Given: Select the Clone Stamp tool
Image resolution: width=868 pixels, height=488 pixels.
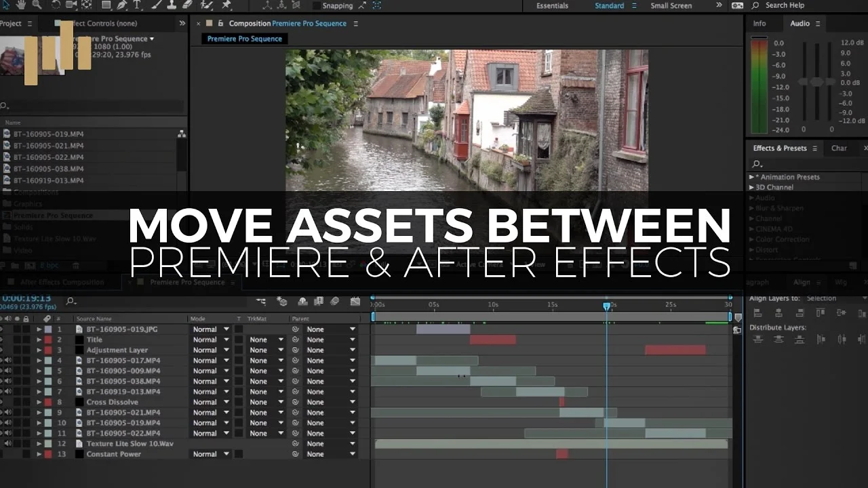Looking at the screenshot, I should [172, 5].
